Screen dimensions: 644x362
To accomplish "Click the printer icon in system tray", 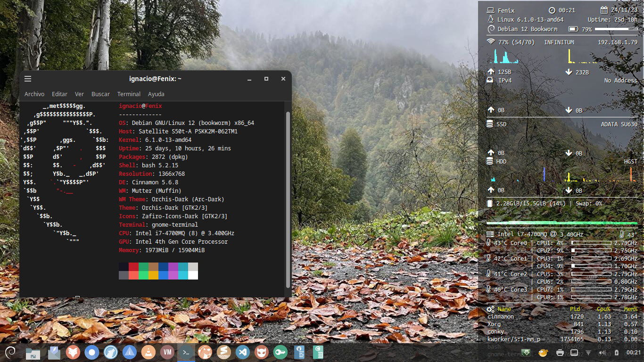I will point(560,353).
